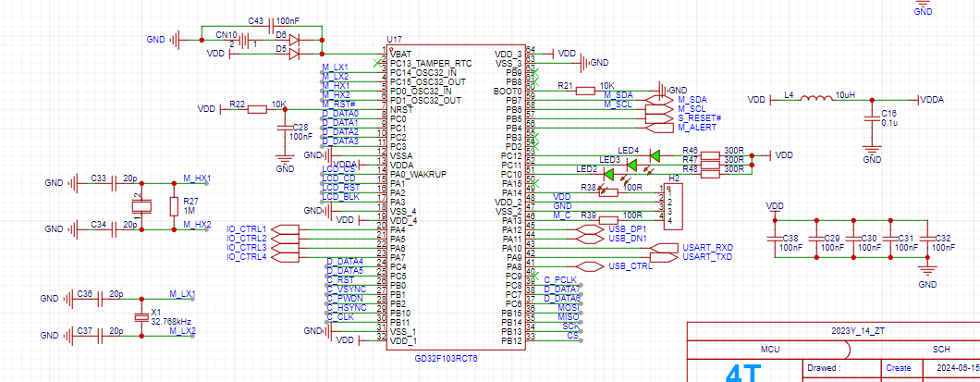Click the PC13_TAMPER_RTC pin name
This screenshot has height=382, width=980.
tap(430, 63)
